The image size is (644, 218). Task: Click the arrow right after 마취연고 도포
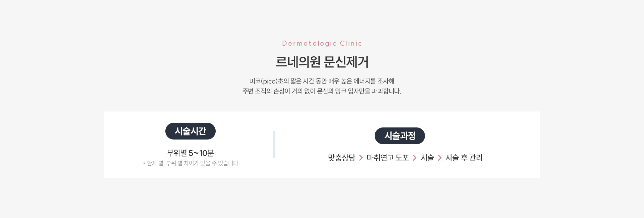pyautogui.click(x=415, y=158)
